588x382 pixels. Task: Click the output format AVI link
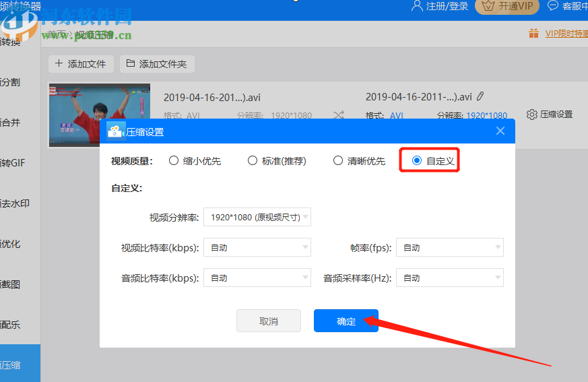[396, 115]
